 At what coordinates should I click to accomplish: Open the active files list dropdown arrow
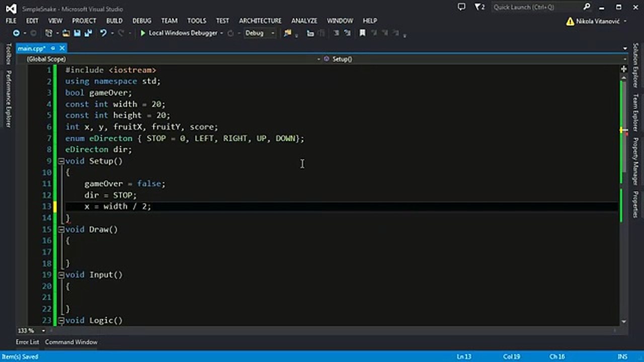[x=625, y=48]
